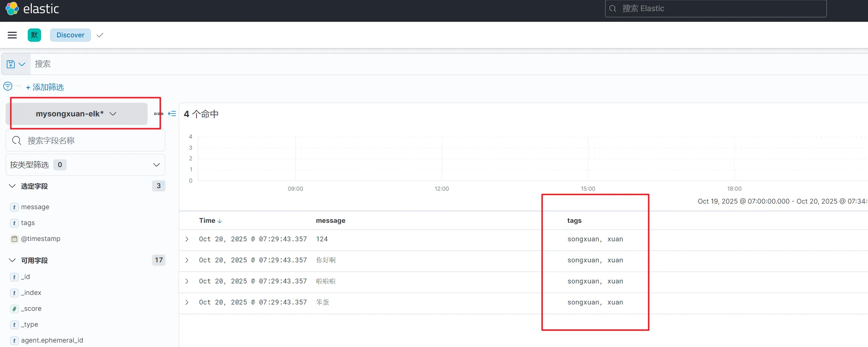Click the green space avatar icon
Viewport: 868px width, 347px height.
click(x=34, y=35)
